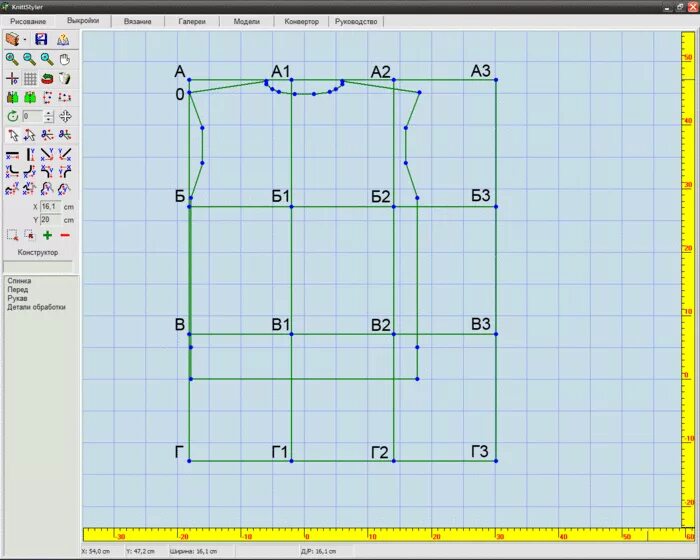Image resolution: width=700 pixels, height=560 pixels.
Task: Select the first curve corner tool
Action: pyautogui.click(x=12, y=171)
